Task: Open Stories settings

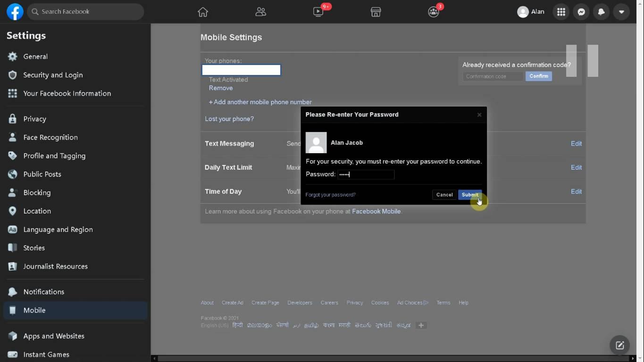Action: [75, 248]
